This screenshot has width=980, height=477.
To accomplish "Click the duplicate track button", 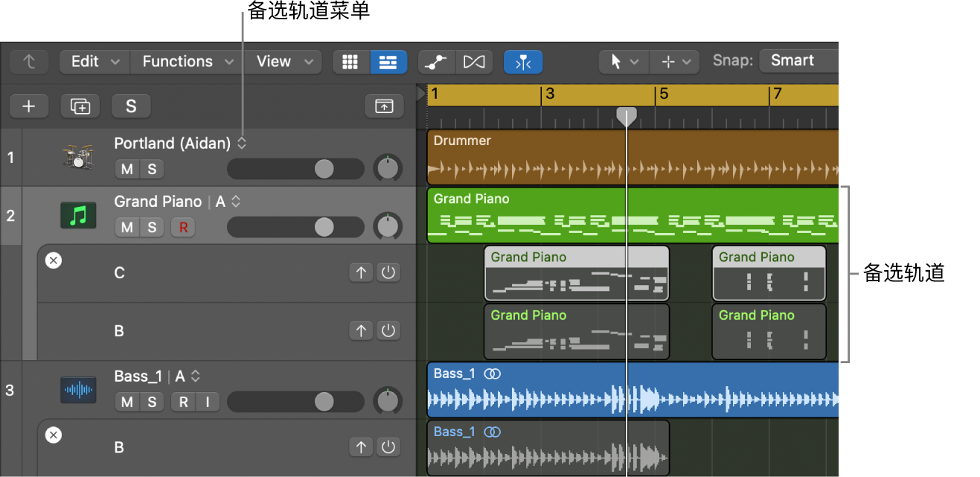I will (80, 106).
